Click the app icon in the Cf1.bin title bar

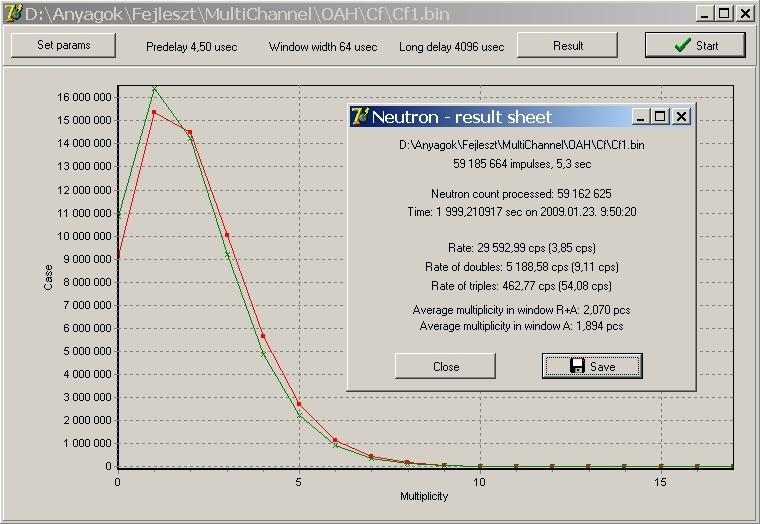click(x=13, y=13)
